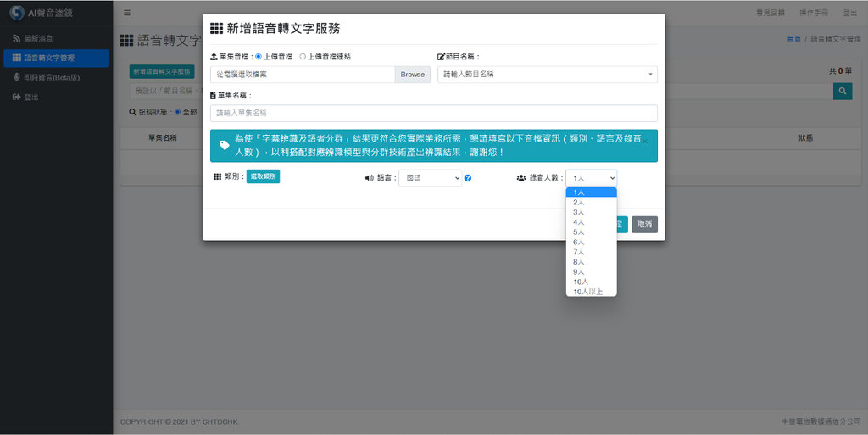Click the grid icon in the dialog title
Image resolution: width=868 pixels, height=435 pixels.
[x=216, y=28]
